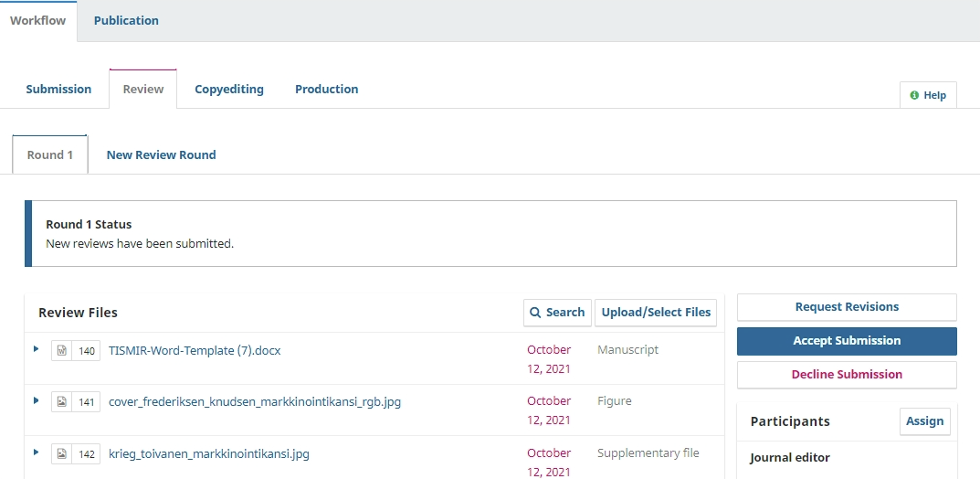Screen dimensions: 980x479
Task: Start a New Review Round
Action: (161, 154)
